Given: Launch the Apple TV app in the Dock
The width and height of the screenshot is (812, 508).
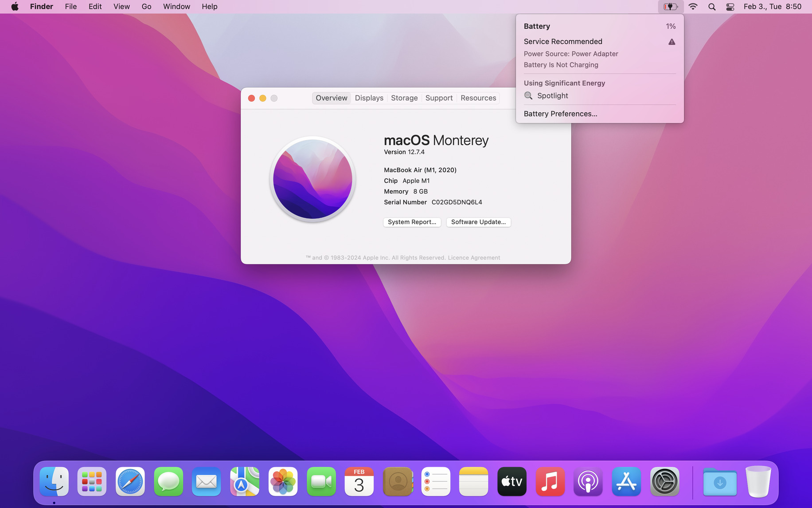Looking at the screenshot, I should (512, 481).
